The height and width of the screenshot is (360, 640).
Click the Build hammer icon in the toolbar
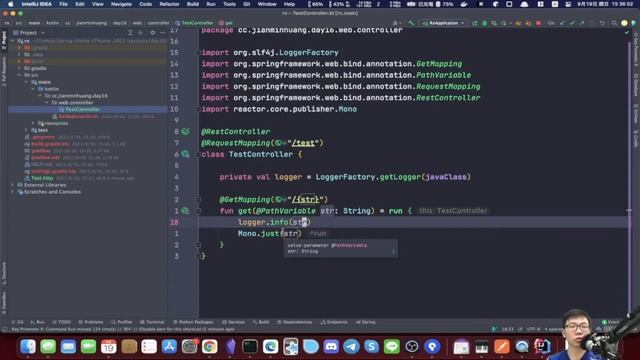(411, 23)
